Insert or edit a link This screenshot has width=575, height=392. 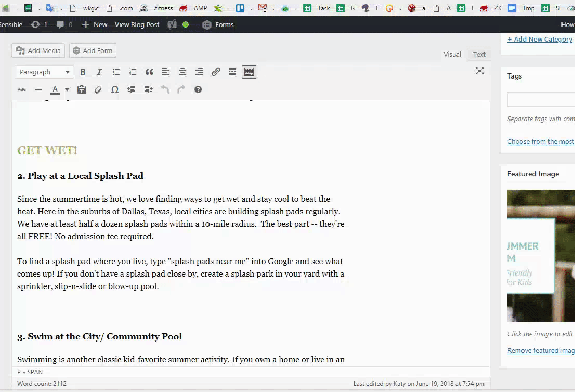click(x=216, y=72)
